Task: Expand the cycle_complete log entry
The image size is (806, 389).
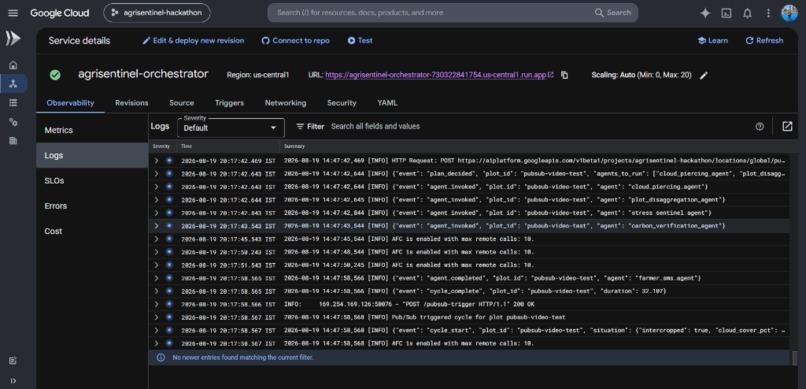Action: point(156,291)
